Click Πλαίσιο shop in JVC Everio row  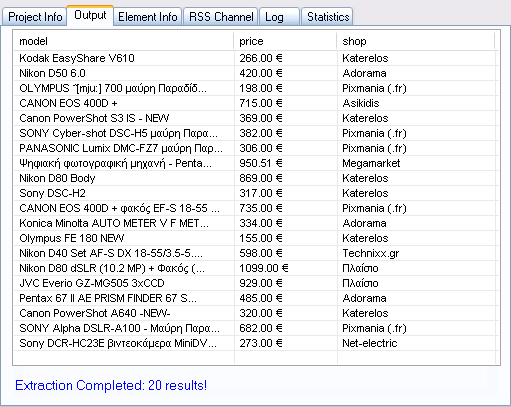click(416, 283)
